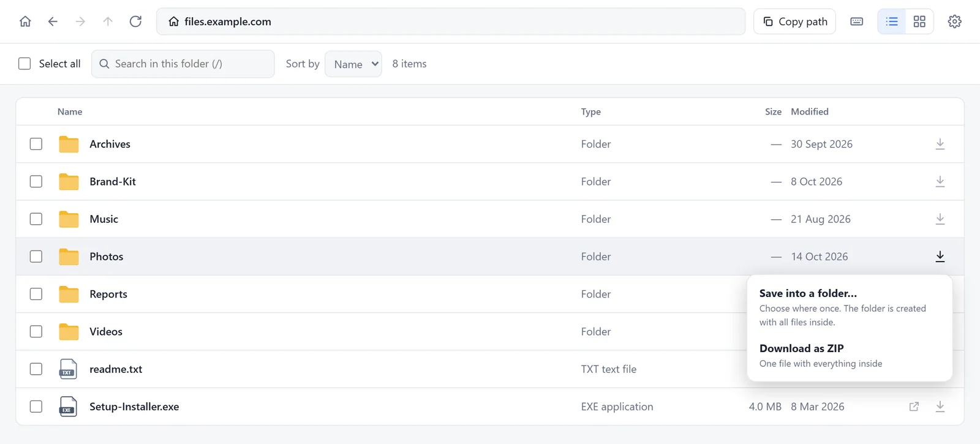This screenshot has width=980, height=444.
Task: Choose Download as ZIP option
Action: (850, 355)
